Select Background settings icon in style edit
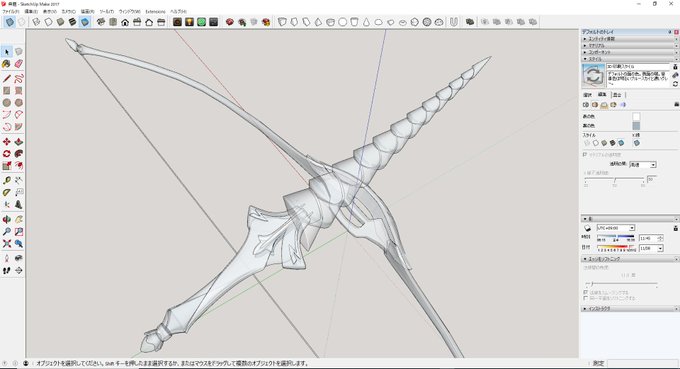 tap(604, 104)
